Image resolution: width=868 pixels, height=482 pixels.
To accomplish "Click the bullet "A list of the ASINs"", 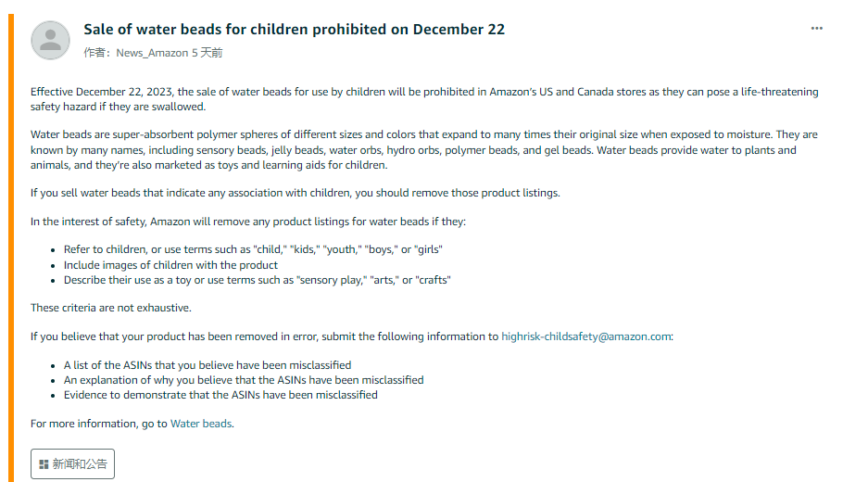I will tap(207, 365).
